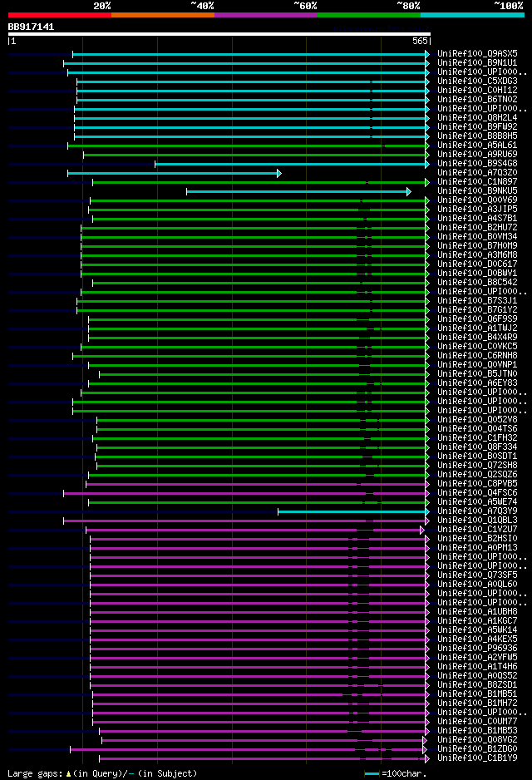Image resolution: width=532 pixels, height=780 pixels.
Task: Select the UniRef100_C1B1Y9 label
Action: (477, 758)
